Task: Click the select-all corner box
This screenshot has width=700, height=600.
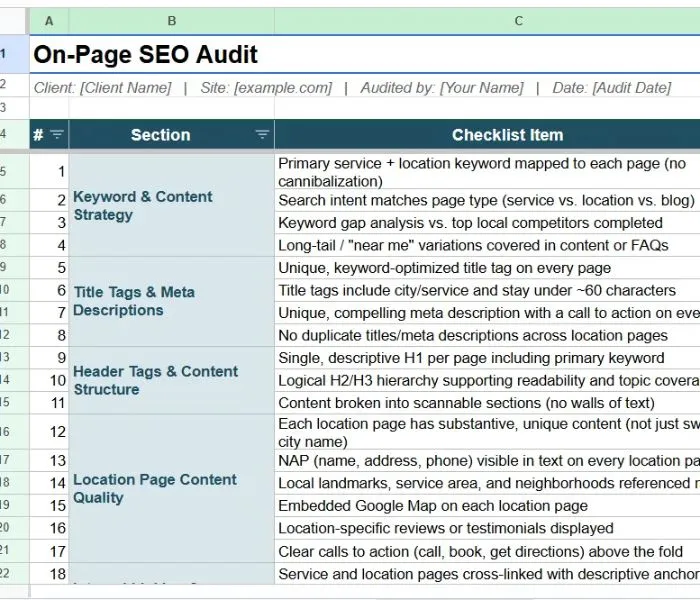Action: pyautogui.click(x=12, y=21)
